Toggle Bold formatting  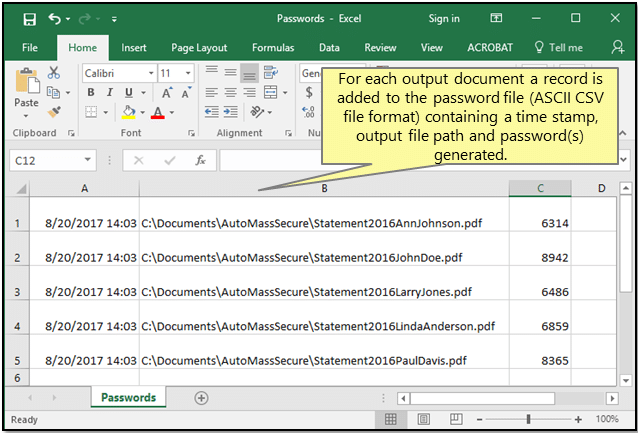click(x=91, y=93)
